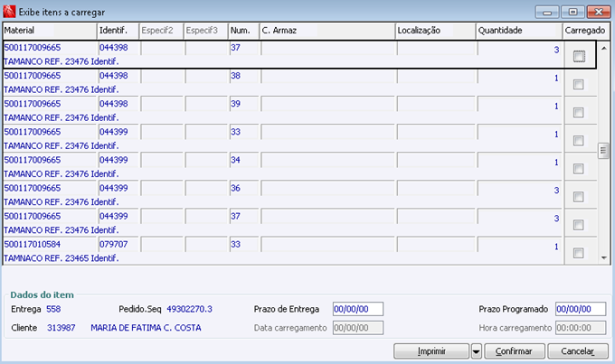The width and height of the screenshot is (615, 364).
Task: Close the Exibe itens a carregar window
Action: (599, 12)
